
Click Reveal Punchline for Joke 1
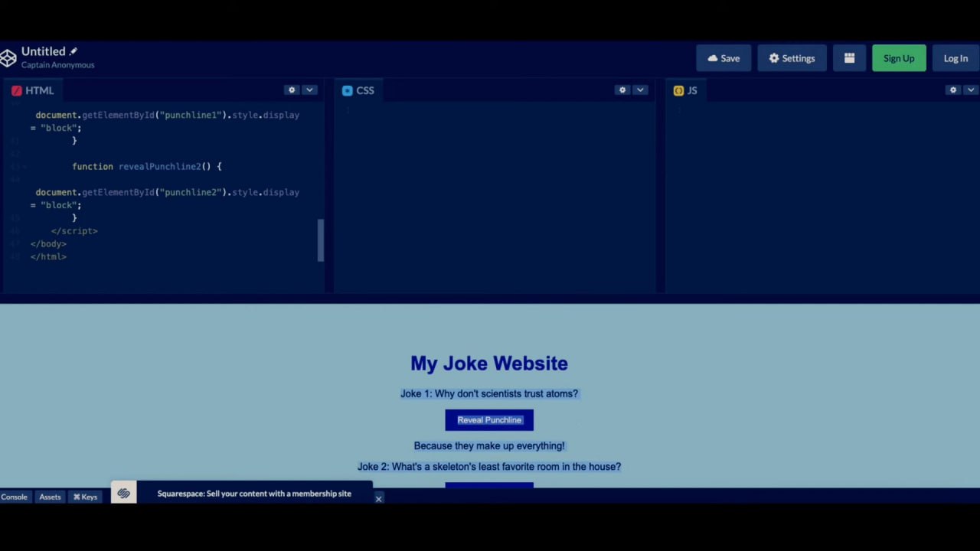(x=489, y=420)
